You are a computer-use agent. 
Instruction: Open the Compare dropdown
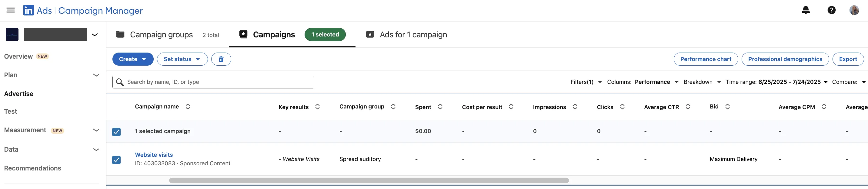pyautogui.click(x=849, y=82)
